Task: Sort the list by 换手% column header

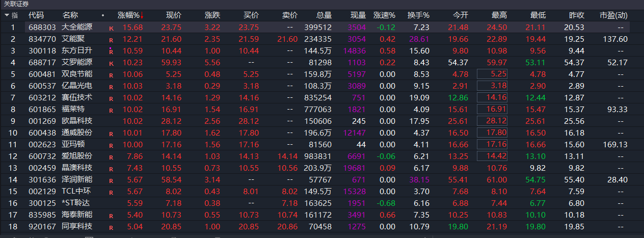Action: 418,15
